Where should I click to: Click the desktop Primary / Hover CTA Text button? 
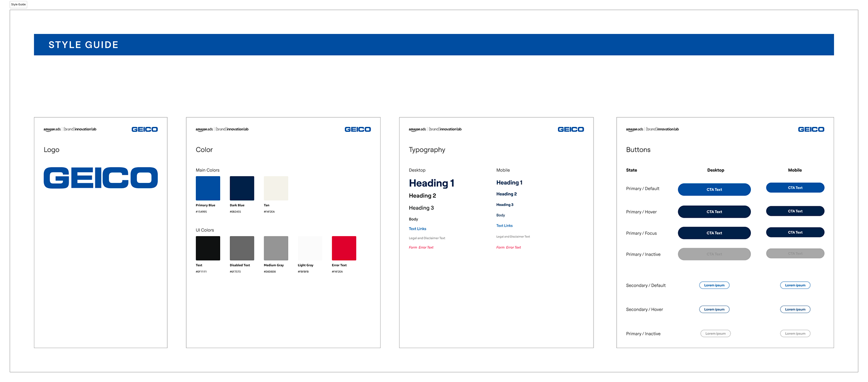[x=714, y=212]
